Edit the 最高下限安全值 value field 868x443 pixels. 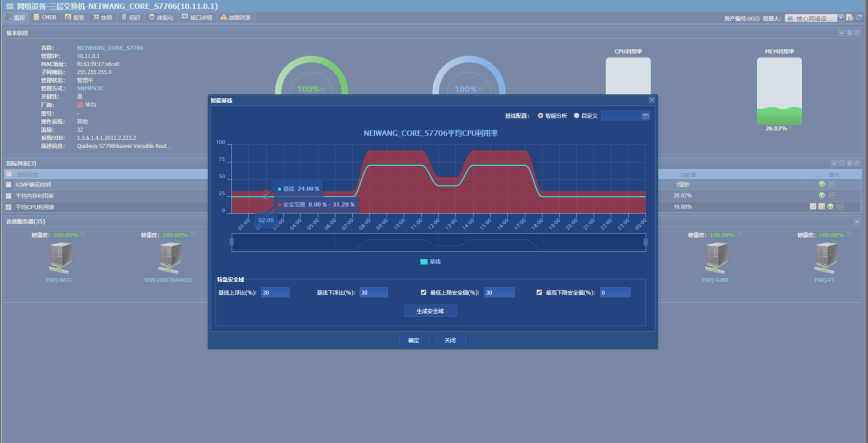click(615, 292)
